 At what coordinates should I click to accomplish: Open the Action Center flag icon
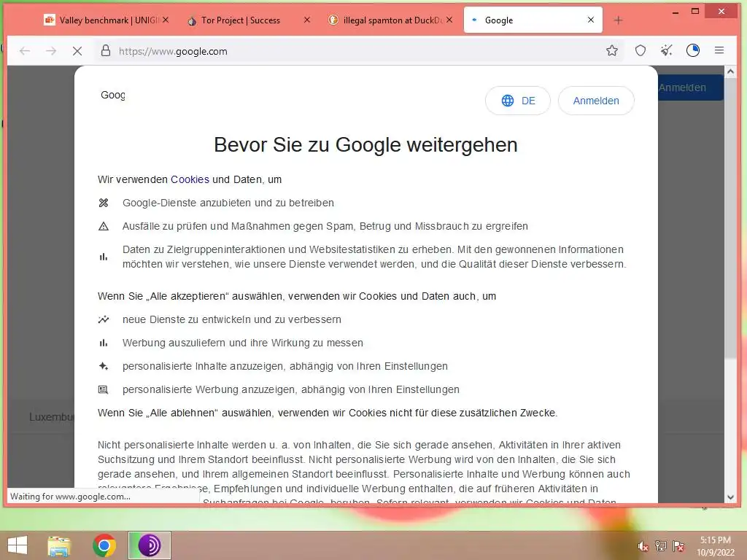(x=678, y=546)
